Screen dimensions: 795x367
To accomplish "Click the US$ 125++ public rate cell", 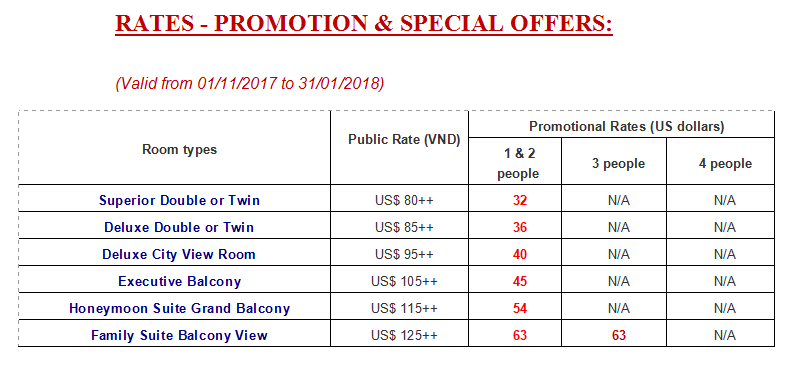I will [405, 335].
